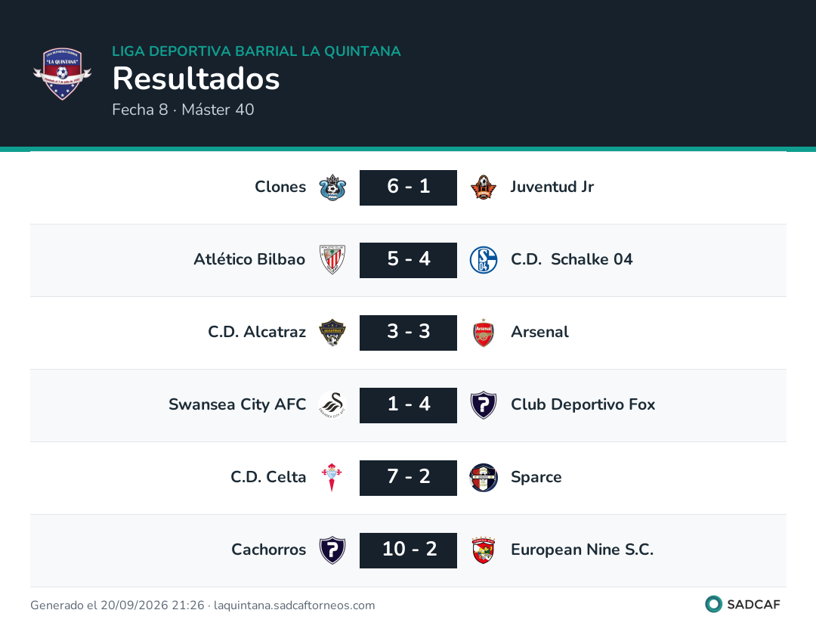The width and height of the screenshot is (816, 644).
Task: Click the Club Deportivo Fox placeholder shield
Action: (x=484, y=405)
